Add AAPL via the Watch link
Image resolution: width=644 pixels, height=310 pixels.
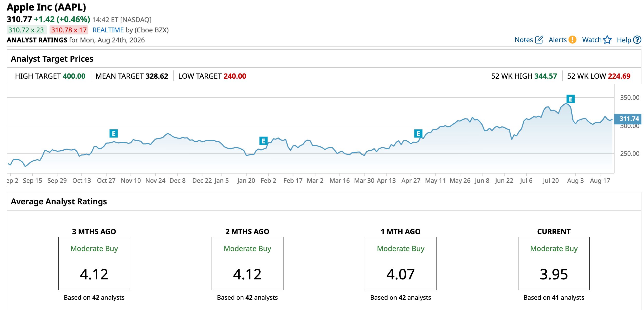point(592,40)
